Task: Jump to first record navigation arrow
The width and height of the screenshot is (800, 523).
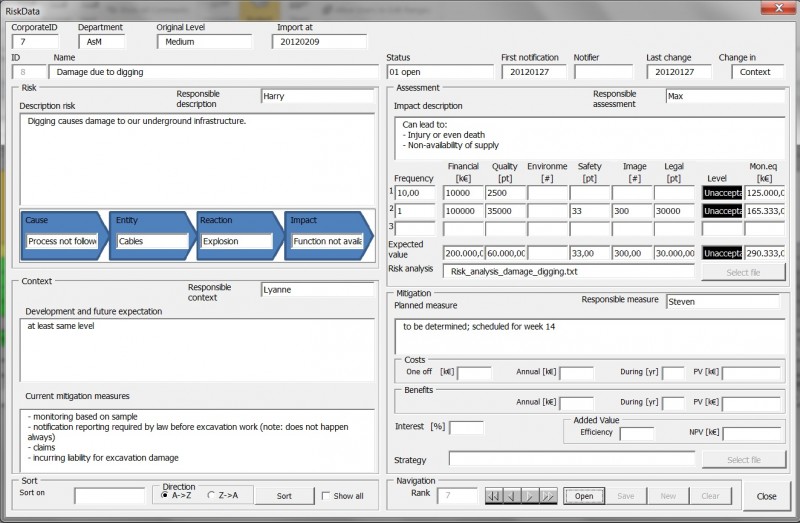Action: (x=493, y=495)
